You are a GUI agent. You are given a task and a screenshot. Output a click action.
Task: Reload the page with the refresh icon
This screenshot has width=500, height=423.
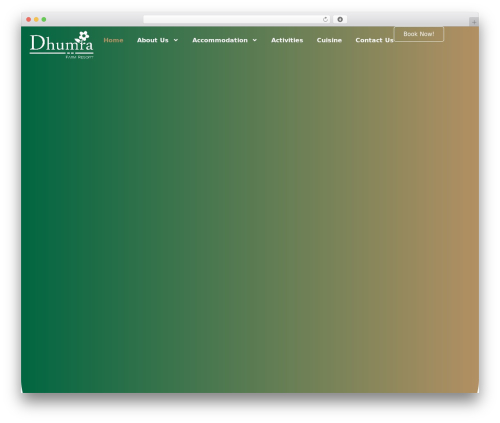[325, 19]
